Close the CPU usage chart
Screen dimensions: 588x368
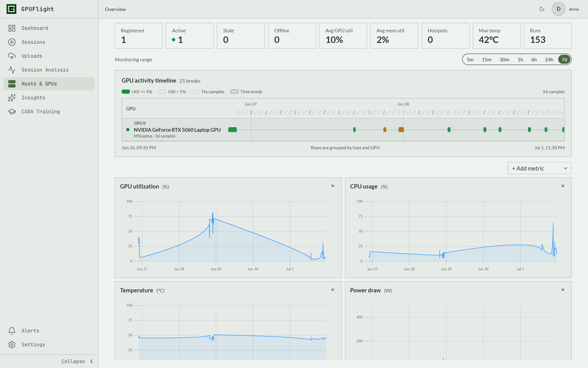[563, 186]
